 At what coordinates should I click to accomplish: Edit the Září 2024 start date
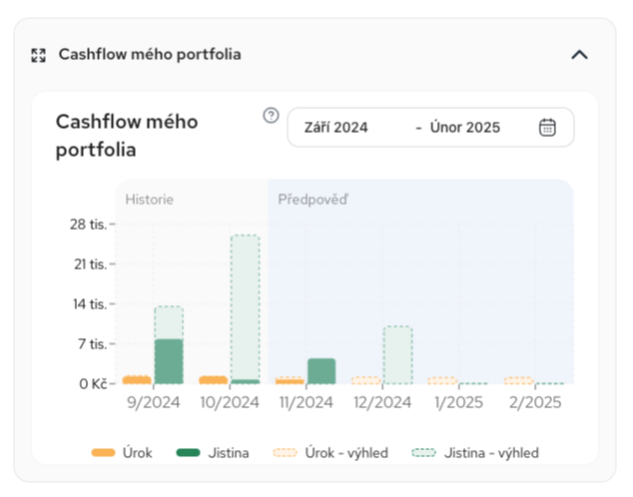click(336, 128)
